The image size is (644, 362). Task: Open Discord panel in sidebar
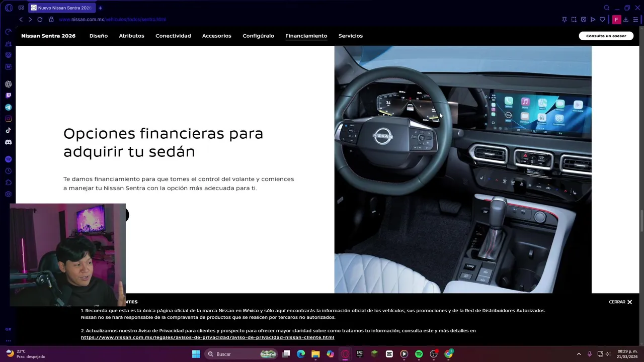(x=9, y=142)
